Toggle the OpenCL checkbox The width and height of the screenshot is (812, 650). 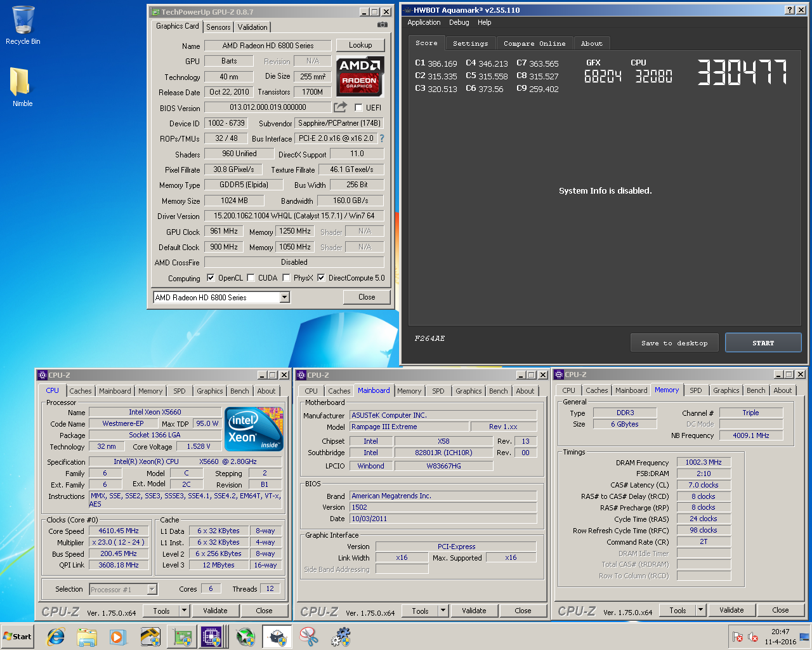pyautogui.click(x=211, y=278)
